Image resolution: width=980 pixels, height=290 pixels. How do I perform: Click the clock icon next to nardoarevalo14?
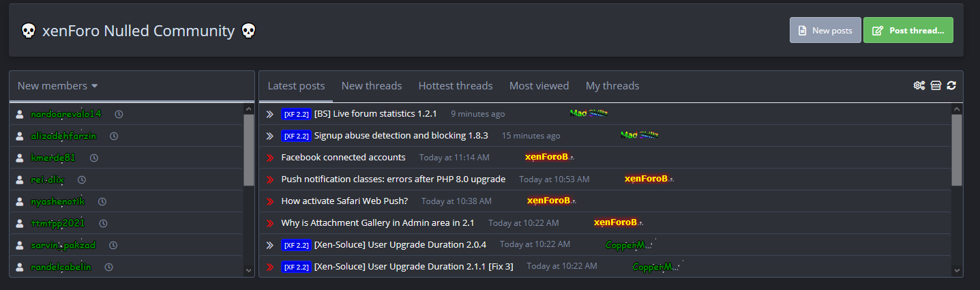119,114
